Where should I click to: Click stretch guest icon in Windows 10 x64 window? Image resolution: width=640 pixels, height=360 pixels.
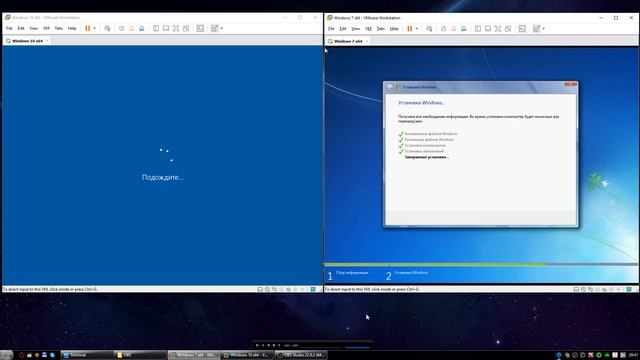(214, 29)
